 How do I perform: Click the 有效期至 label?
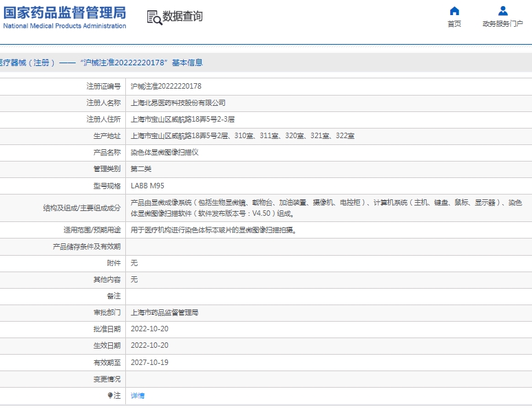pos(107,362)
